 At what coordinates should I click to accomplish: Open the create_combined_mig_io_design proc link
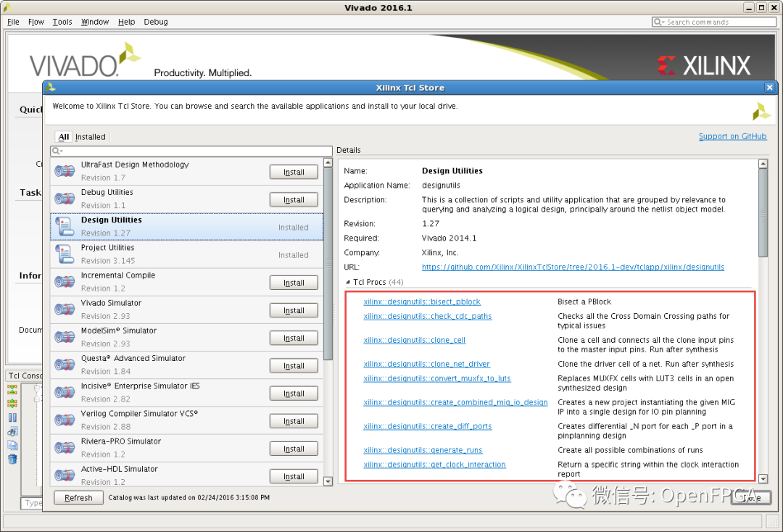pos(455,402)
